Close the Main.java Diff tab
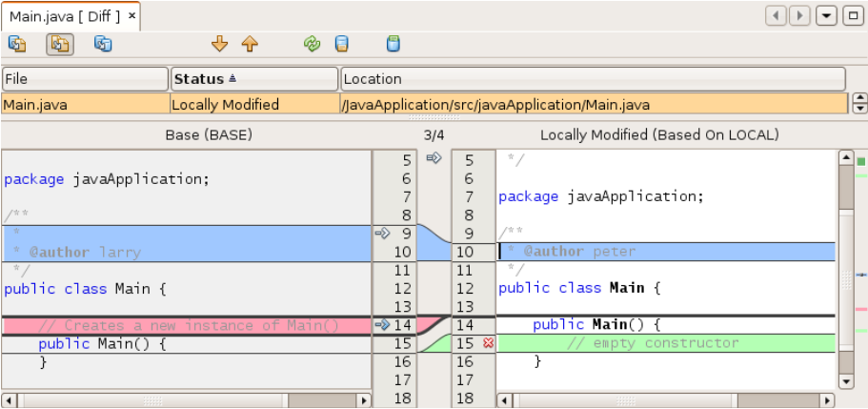 coord(131,16)
